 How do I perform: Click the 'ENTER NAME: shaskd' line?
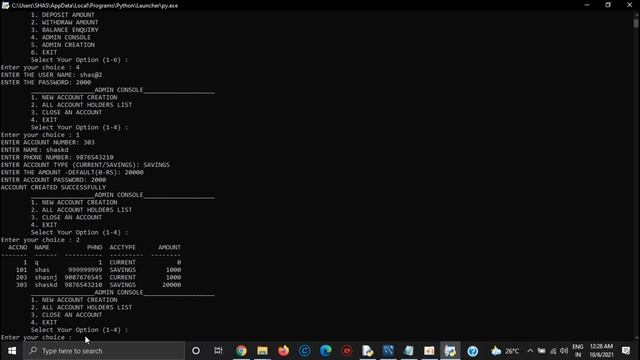35,150
